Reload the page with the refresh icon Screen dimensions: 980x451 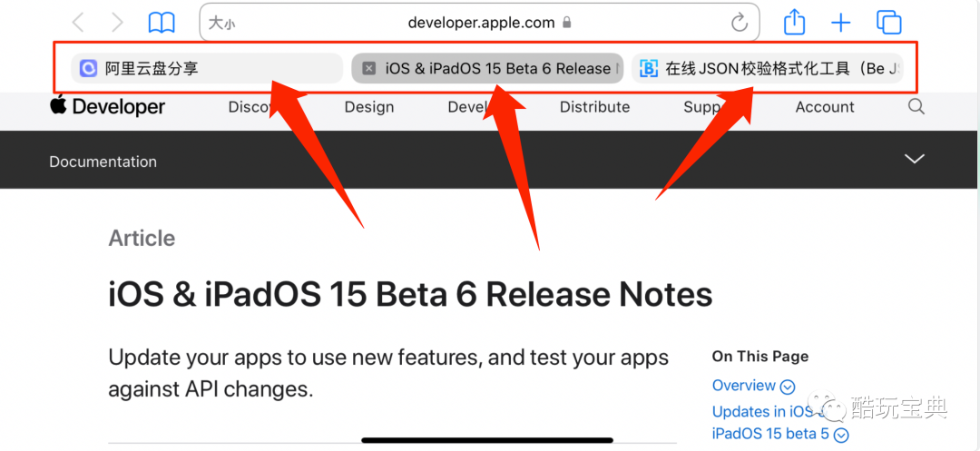(x=740, y=23)
